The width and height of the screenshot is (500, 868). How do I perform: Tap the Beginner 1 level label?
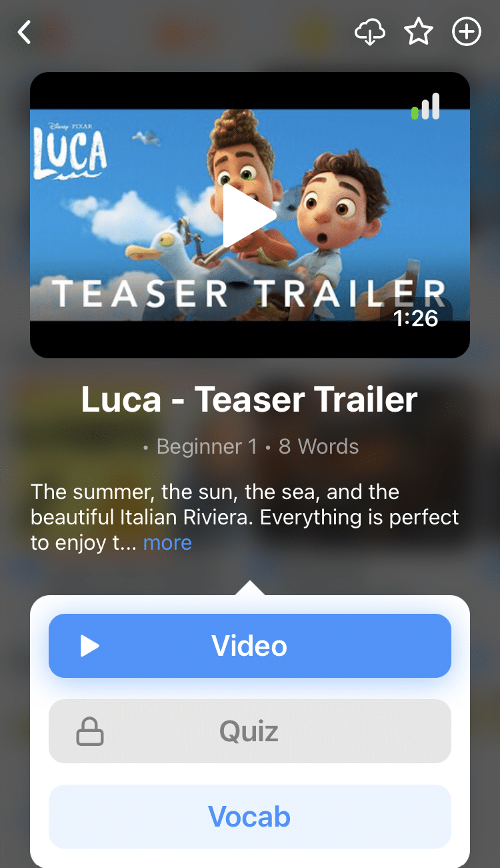point(206,446)
